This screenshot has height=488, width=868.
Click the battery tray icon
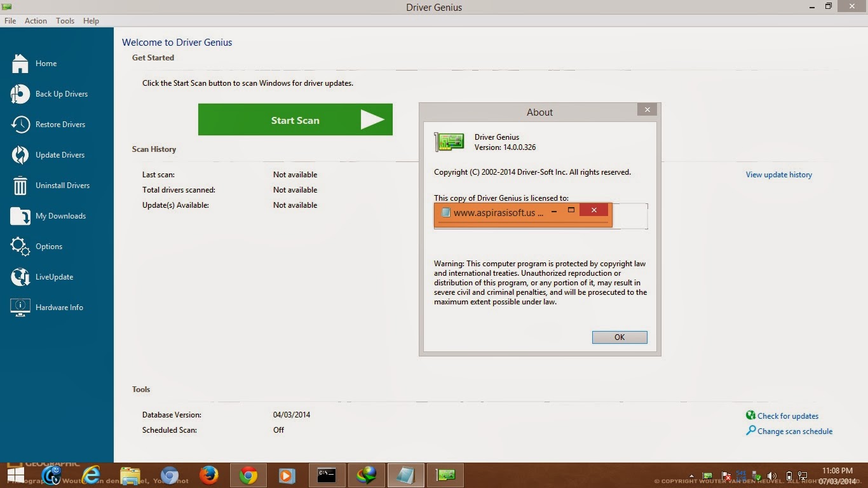(789, 476)
